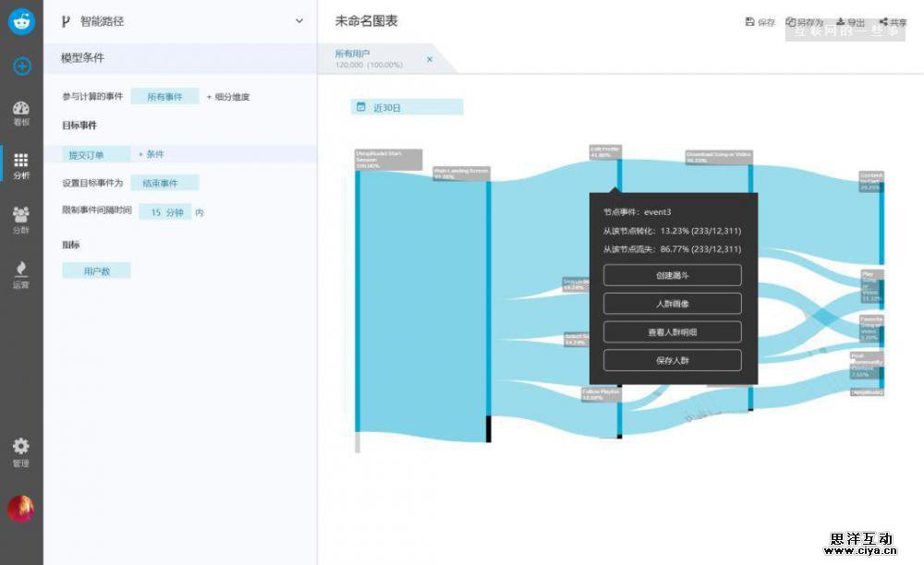Click the plus icon in left sidebar
This screenshot has width=924, height=565.
21,66
